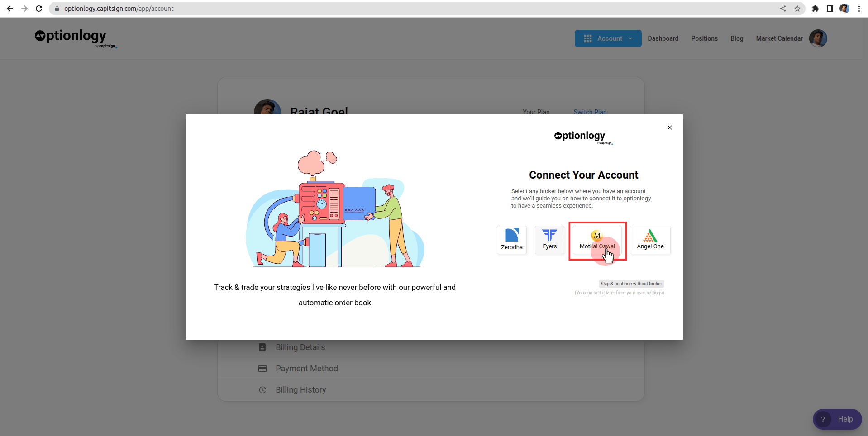The height and width of the screenshot is (436, 868).
Task: Click the browser forward arrow
Action: pos(24,9)
